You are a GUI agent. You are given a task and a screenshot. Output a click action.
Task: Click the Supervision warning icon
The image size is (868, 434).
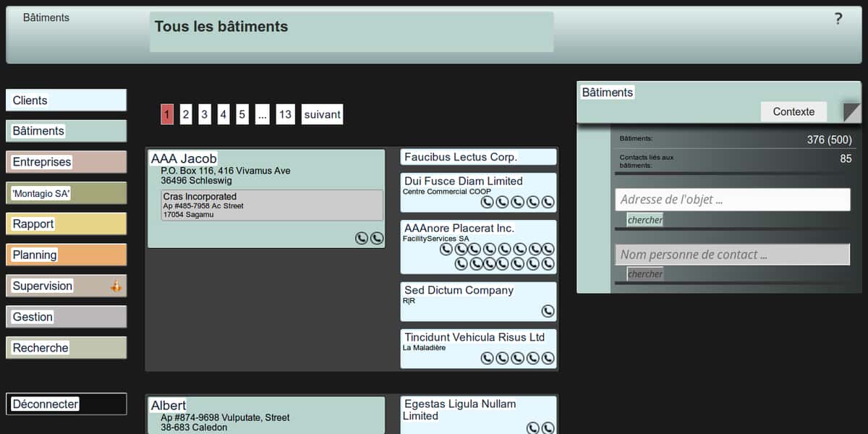116,286
